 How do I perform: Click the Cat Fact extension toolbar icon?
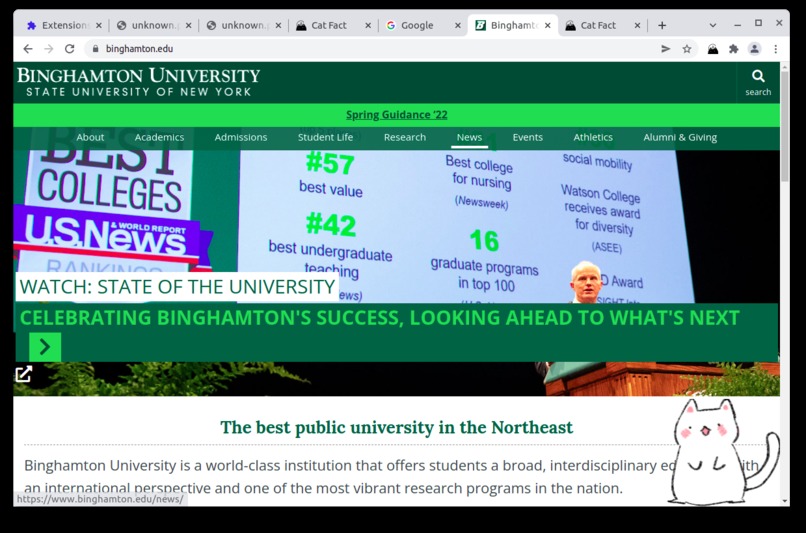(x=712, y=49)
